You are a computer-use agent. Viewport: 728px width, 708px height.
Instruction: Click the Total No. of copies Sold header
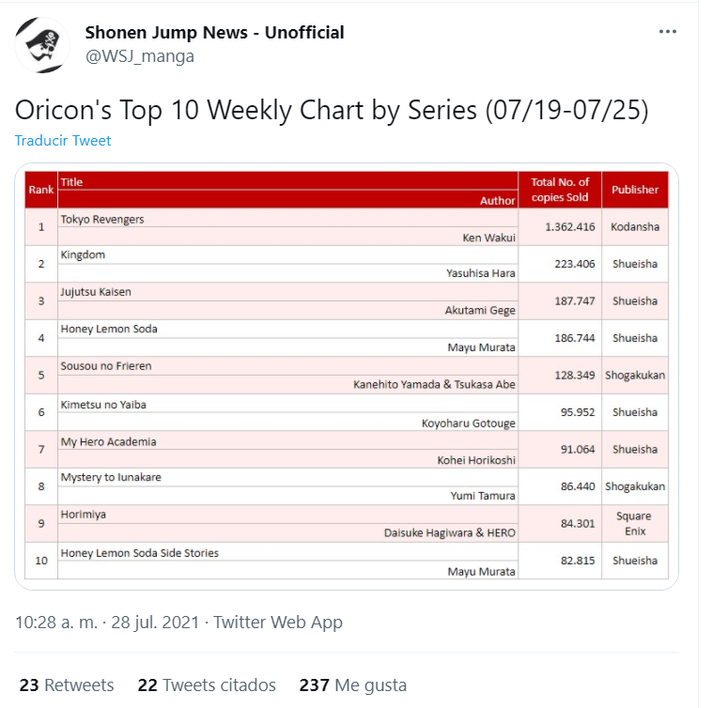coord(560,190)
